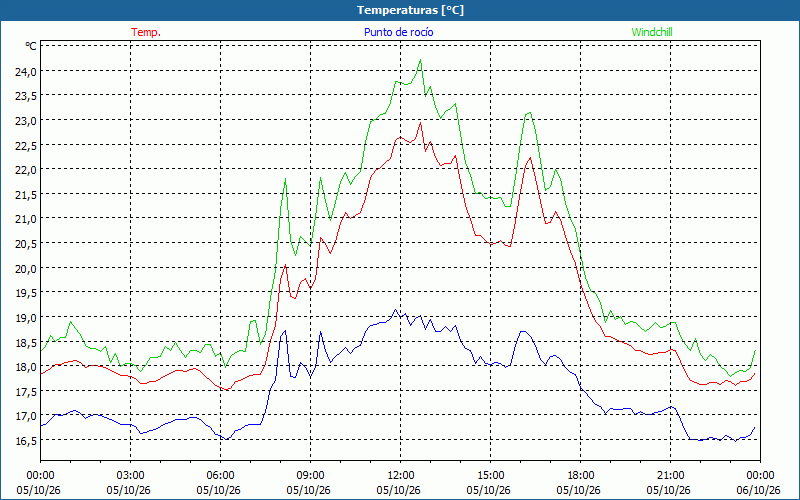This screenshot has height=500, width=800.
Task: Click the 21:00 time axis label
Action: click(670, 477)
